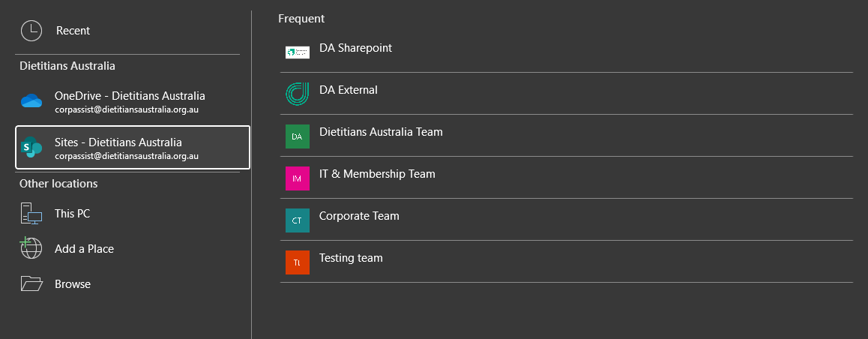The height and width of the screenshot is (339, 868).
Task: Open the Corporate Team site
Action: 359,216
